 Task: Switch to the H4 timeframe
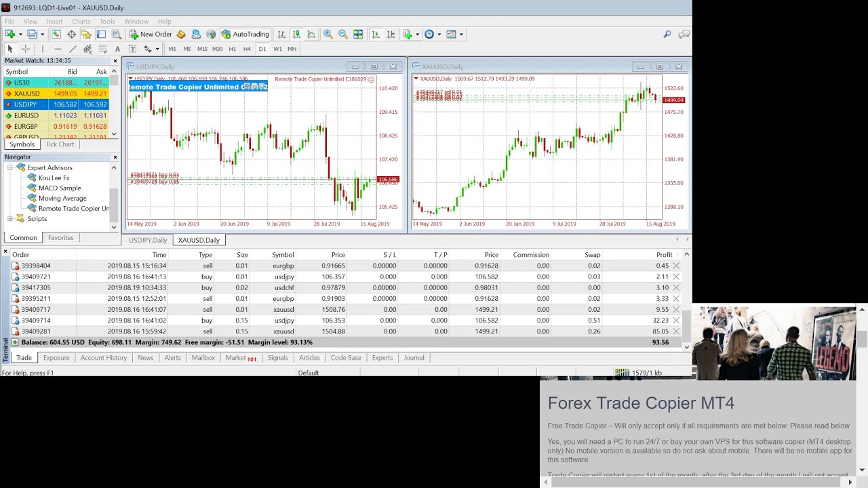click(247, 49)
